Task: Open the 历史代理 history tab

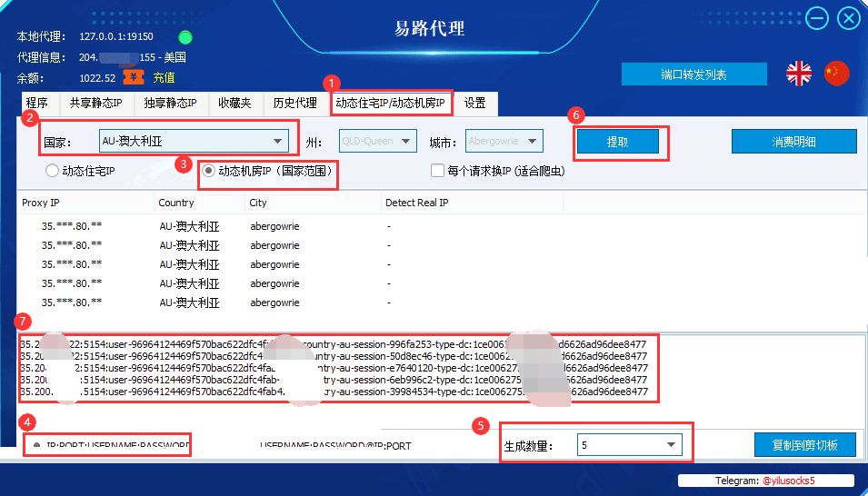Action: click(295, 103)
